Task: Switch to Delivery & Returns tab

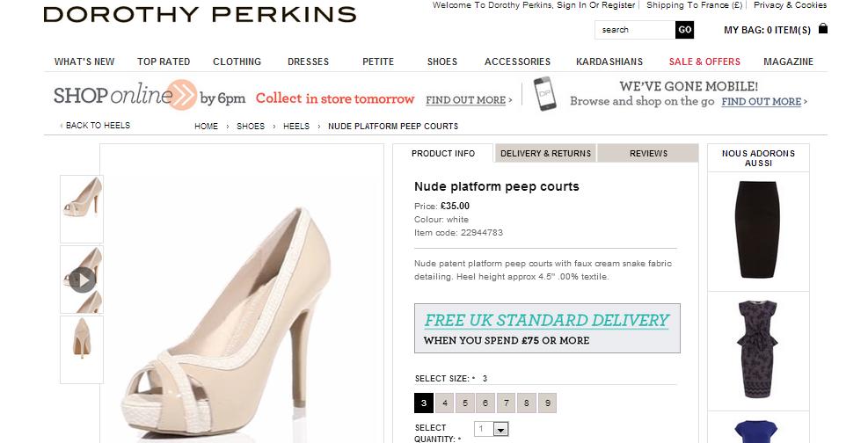Action: point(545,153)
